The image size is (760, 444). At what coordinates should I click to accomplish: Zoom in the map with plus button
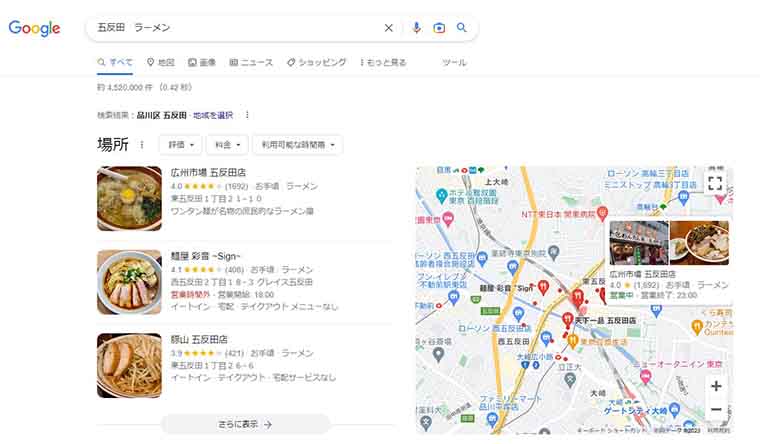[716, 386]
